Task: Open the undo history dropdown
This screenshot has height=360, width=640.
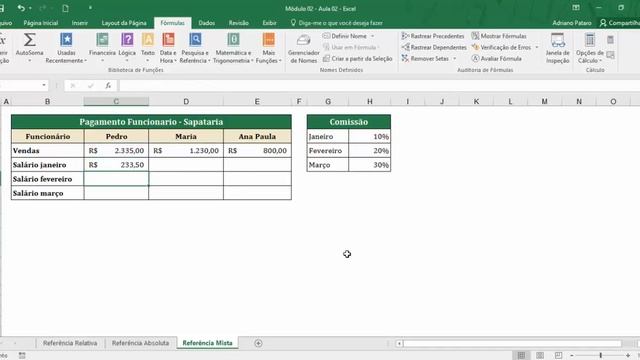Action: coord(30,8)
